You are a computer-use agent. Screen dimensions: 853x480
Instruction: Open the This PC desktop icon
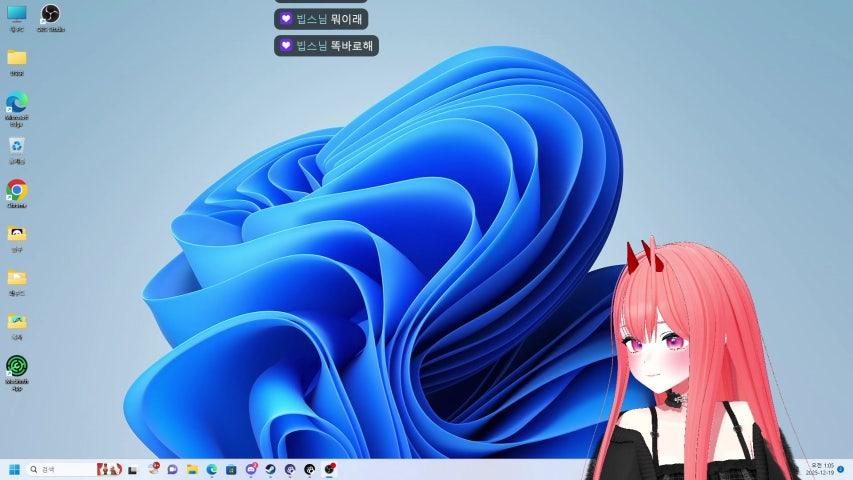(x=17, y=15)
